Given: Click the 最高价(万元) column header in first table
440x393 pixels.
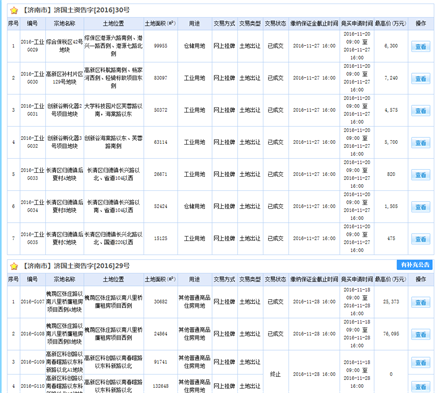Looking at the screenshot, I should click(391, 23).
